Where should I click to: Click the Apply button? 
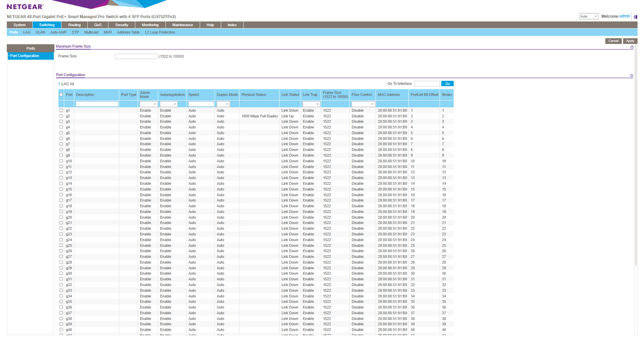[x=630, y=41]
